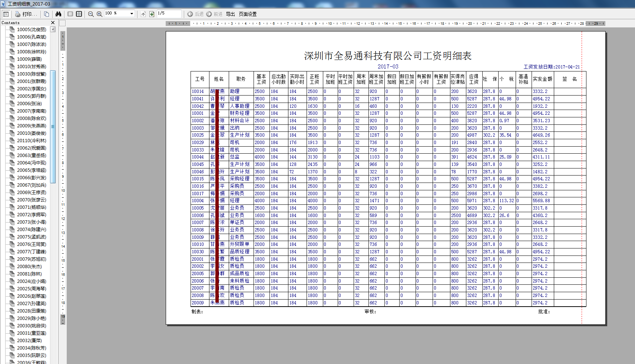Click page icon beside 20062(祝爱国)
The height and width of the screenshot is (364, 635).
click(12, 148)
